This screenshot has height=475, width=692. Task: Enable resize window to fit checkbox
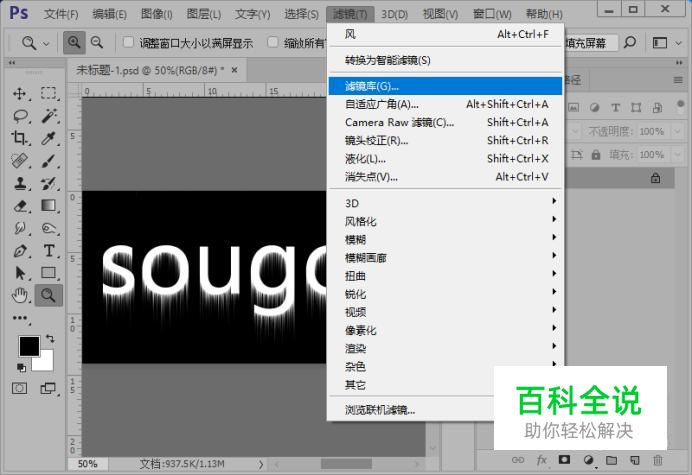click(x=128, y=42)
